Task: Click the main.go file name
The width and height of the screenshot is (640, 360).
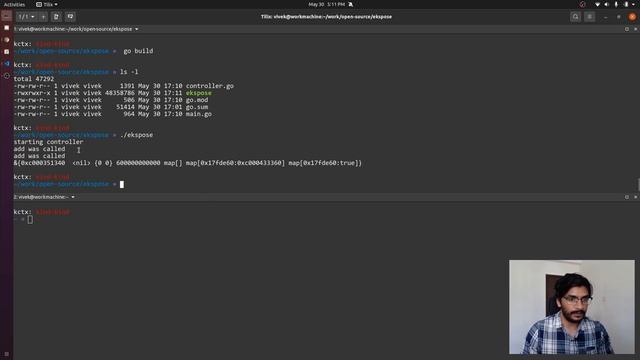Action: pos(199,114)
